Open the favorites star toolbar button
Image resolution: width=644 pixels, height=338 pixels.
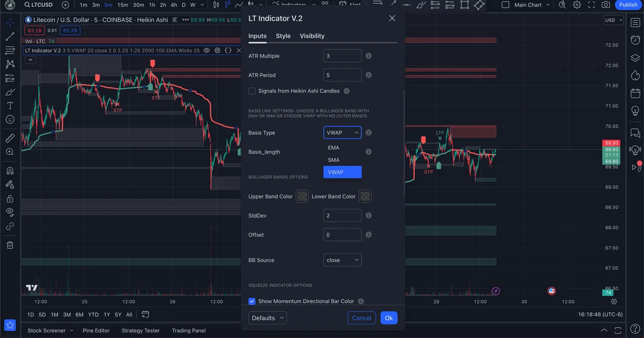point(10,325)
